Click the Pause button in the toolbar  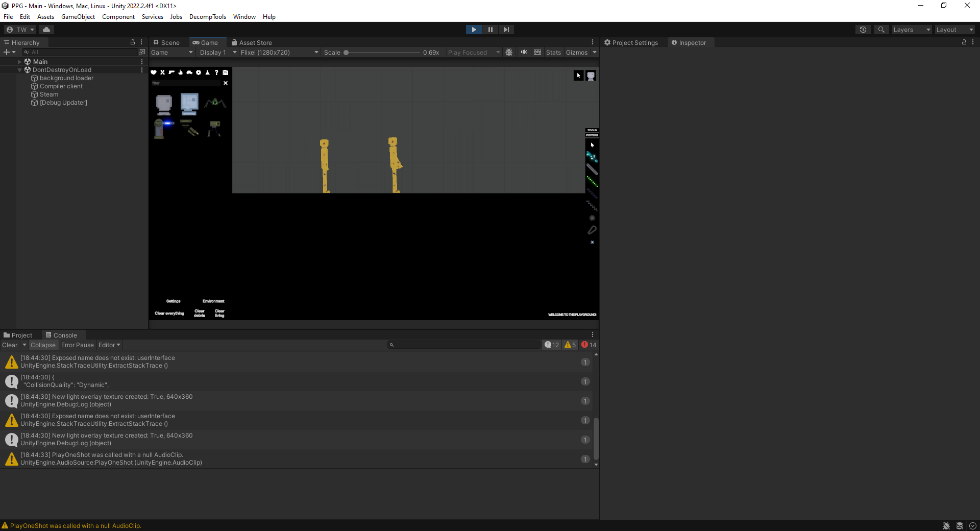point(490,30)
